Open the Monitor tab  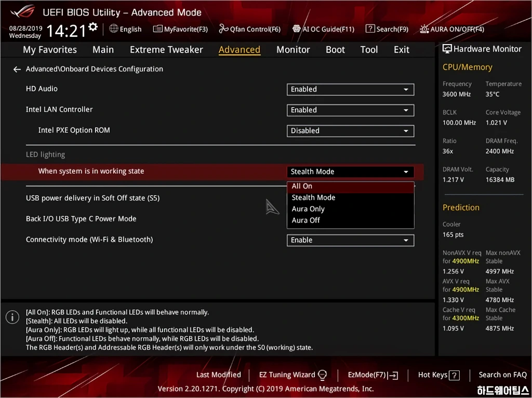293,50
